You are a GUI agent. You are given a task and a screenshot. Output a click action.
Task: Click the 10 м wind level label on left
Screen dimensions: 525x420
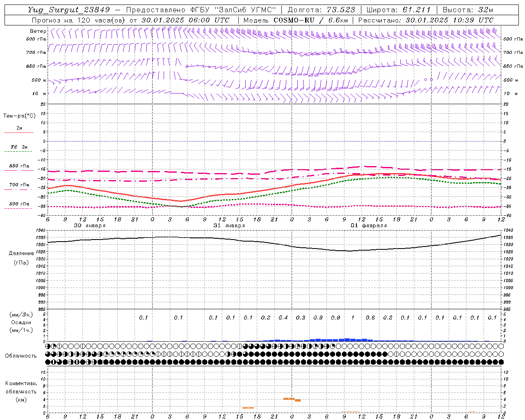click(39, 94)
